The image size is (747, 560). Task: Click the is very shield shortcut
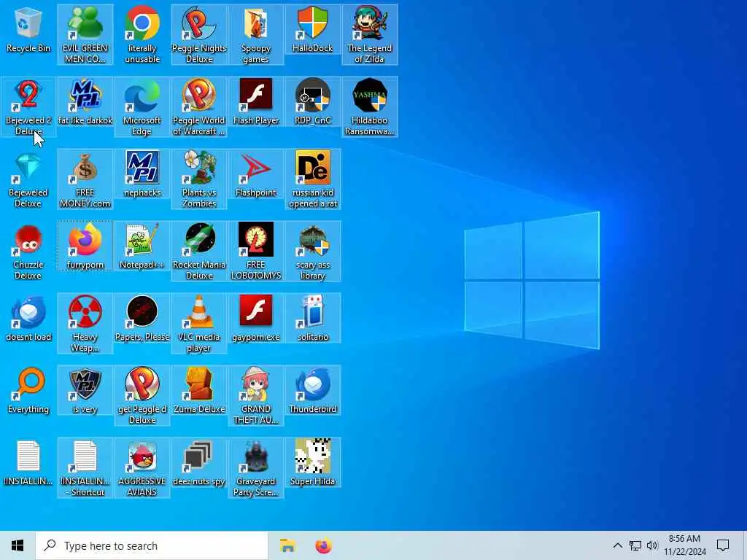(x=85, y=391)
